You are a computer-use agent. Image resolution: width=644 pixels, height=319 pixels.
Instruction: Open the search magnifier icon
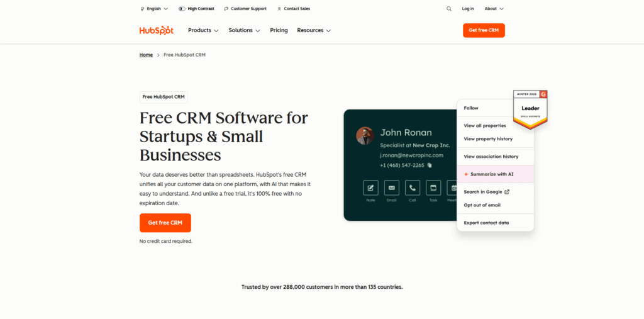pyautogui.click(x=449, y=9)
